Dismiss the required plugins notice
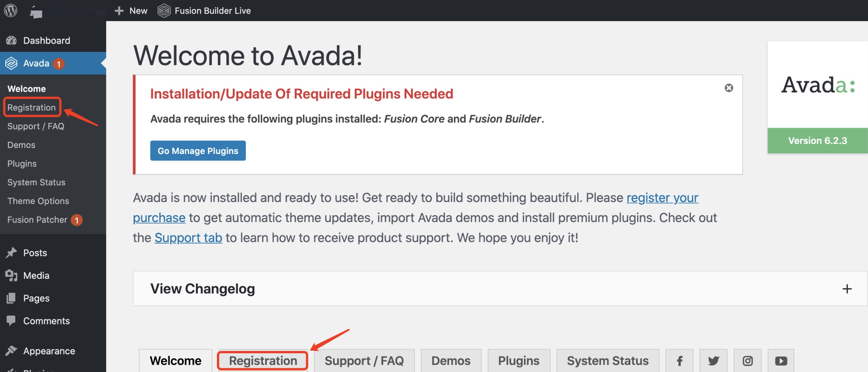Viewport: 868px width, 372px height. 729,88
